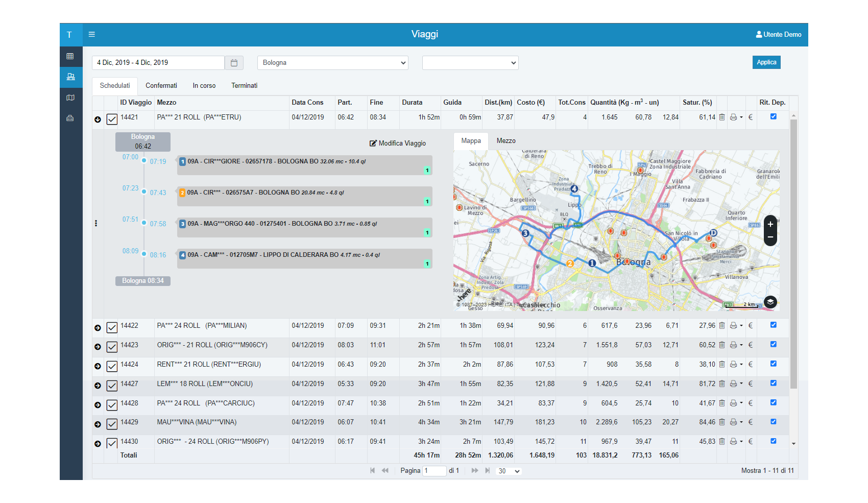This screenshot has width=868, height=503.
Task: Expand the details of trip 14427
Action: coord(98,386)
